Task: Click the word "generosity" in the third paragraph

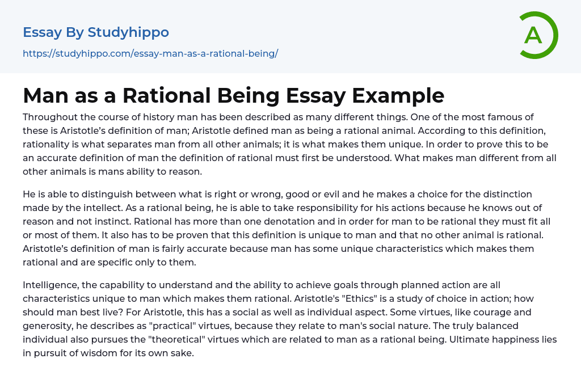Action: point(48,326)
